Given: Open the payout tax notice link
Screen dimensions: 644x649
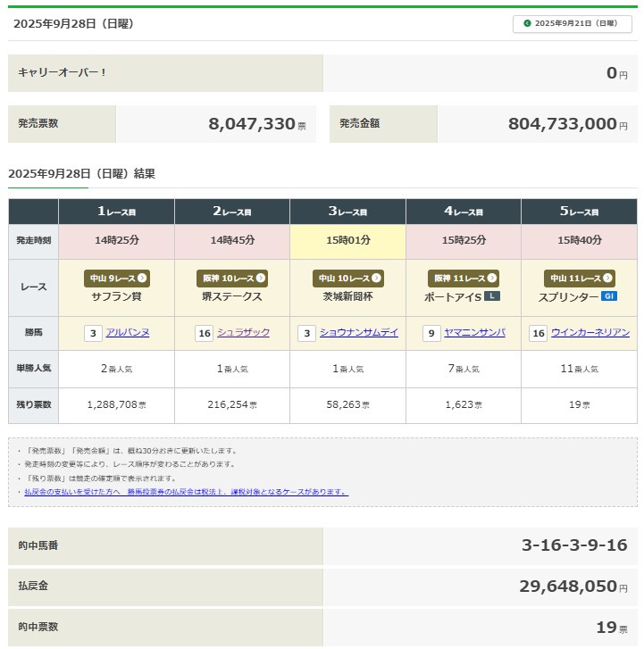Looking at the screenshot, I should click(x=186, y=492).
